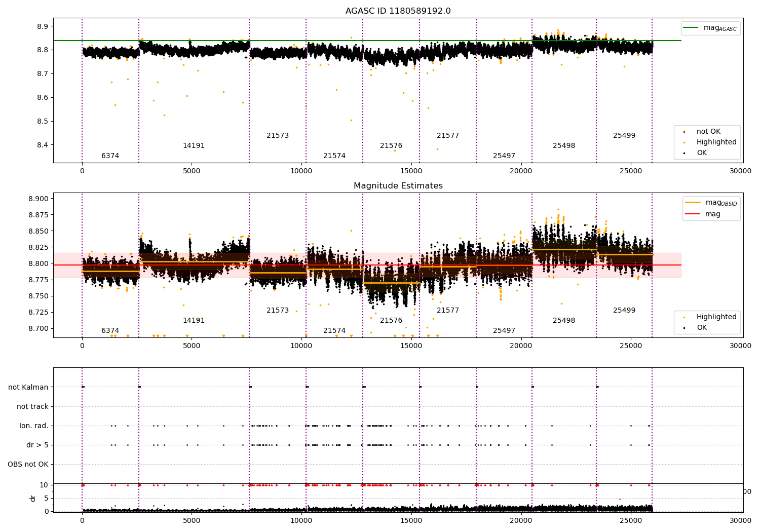Click the "dr > 5" axis label
The width and height of the screenshot is (760, 532).
click(37, 445)
